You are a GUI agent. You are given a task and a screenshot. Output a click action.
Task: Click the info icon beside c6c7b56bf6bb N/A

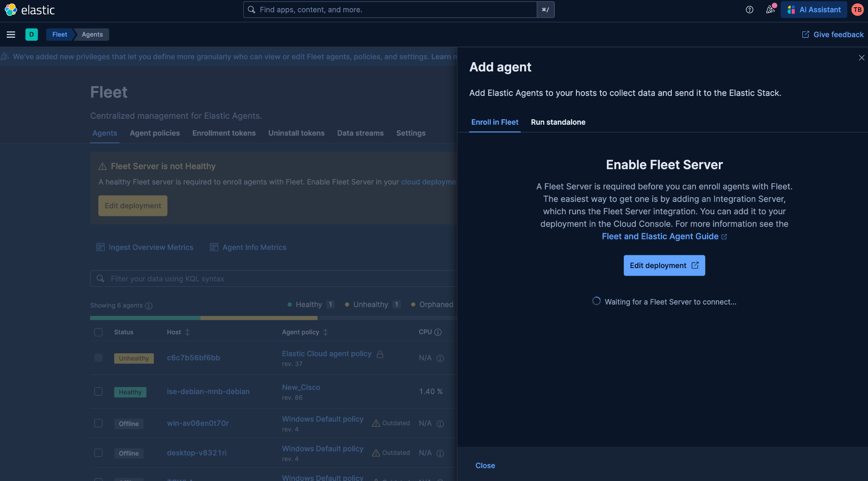pos(440,358)
